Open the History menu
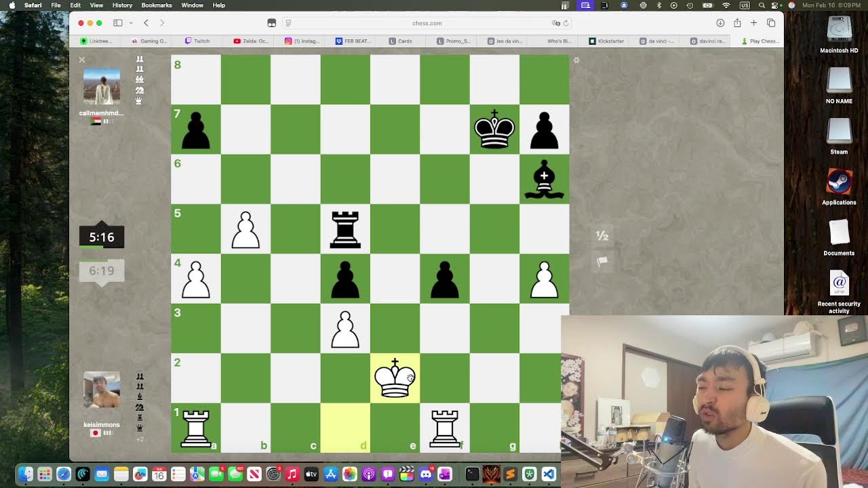This screenshot has width=868, height=488. coord(122,5)
